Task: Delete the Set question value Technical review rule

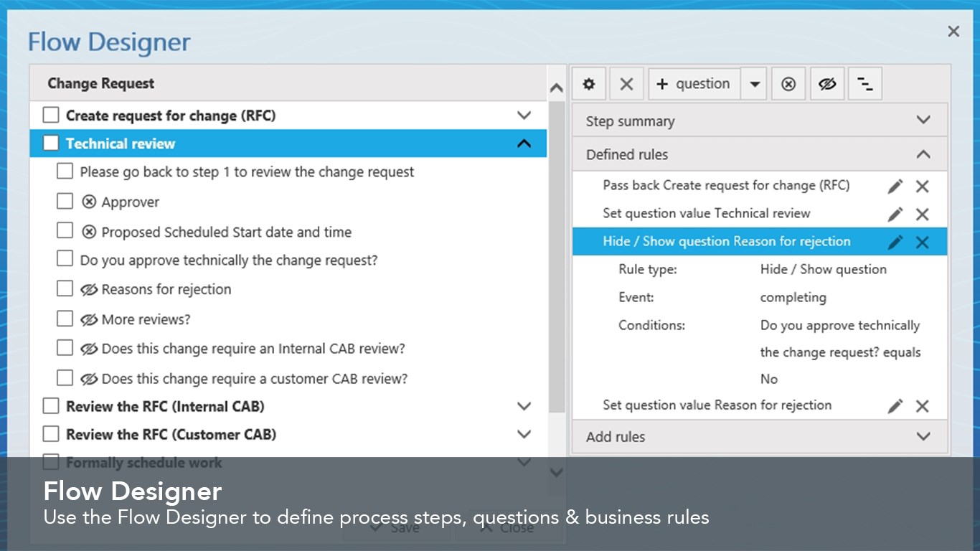Action: [923, 214]
